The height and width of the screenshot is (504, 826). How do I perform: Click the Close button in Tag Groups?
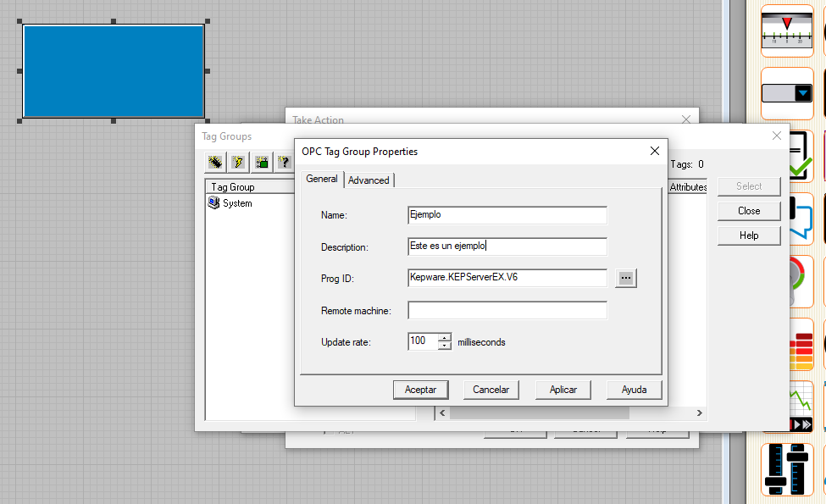pos(748,211)
